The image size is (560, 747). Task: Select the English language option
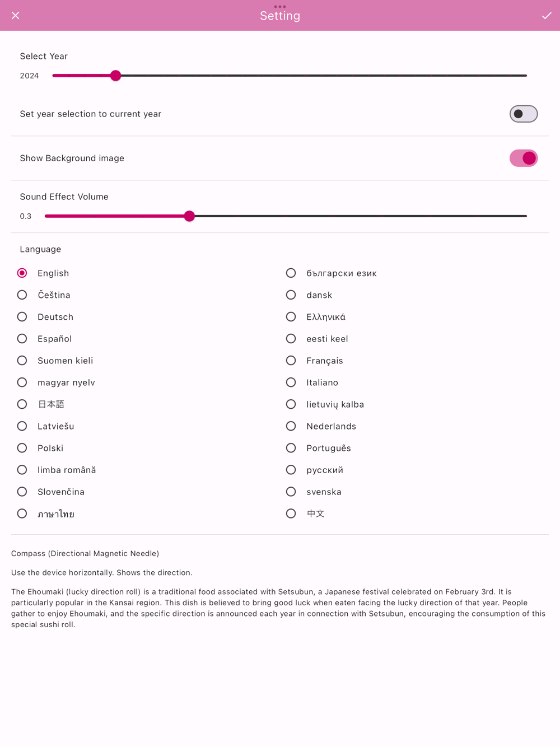click(x=22, y=273)
